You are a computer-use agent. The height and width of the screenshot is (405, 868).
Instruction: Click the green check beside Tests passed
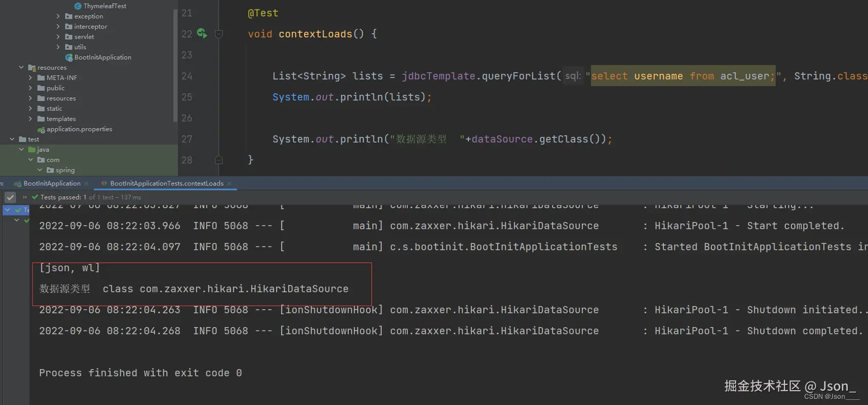pyautogui.click(x=35, y=197)
